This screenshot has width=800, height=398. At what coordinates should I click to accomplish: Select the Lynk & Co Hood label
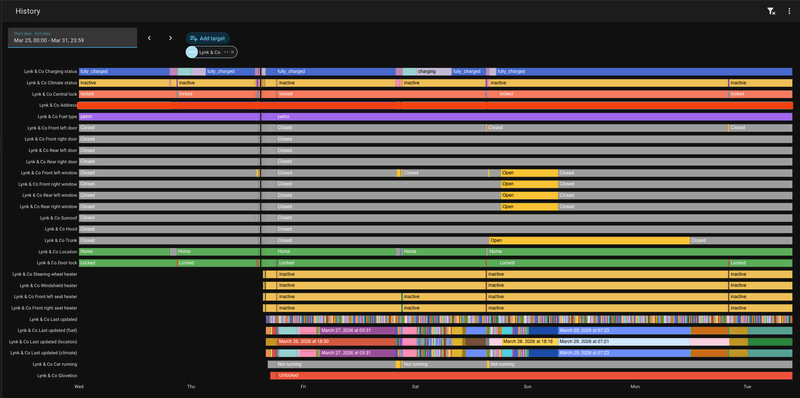tap(61, 229)
